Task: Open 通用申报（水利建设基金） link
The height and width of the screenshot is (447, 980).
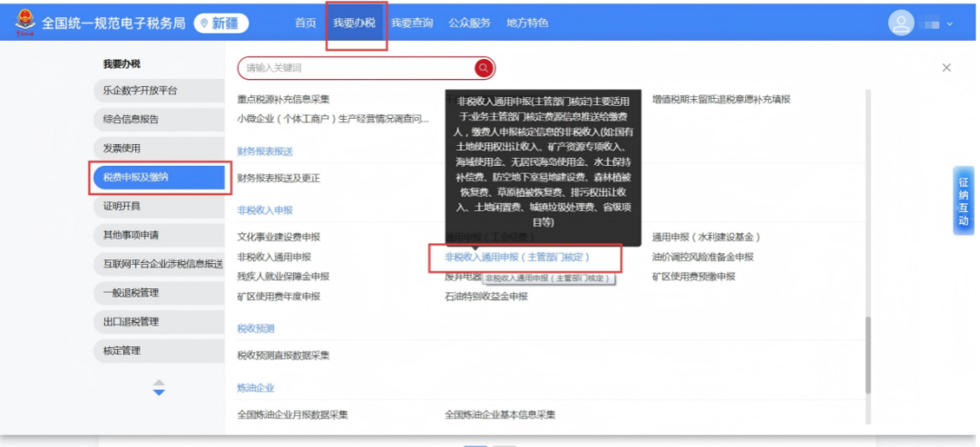Action: point(706,238)
